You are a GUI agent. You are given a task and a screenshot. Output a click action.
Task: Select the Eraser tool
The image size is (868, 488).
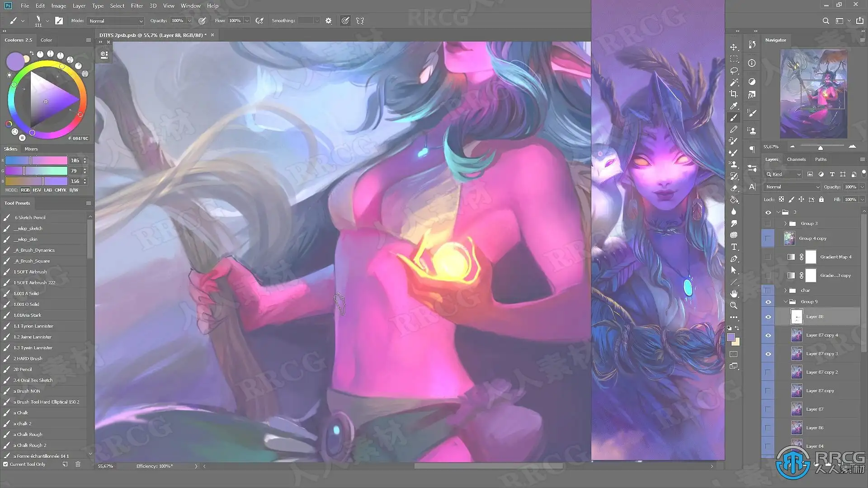coord(734,188)
